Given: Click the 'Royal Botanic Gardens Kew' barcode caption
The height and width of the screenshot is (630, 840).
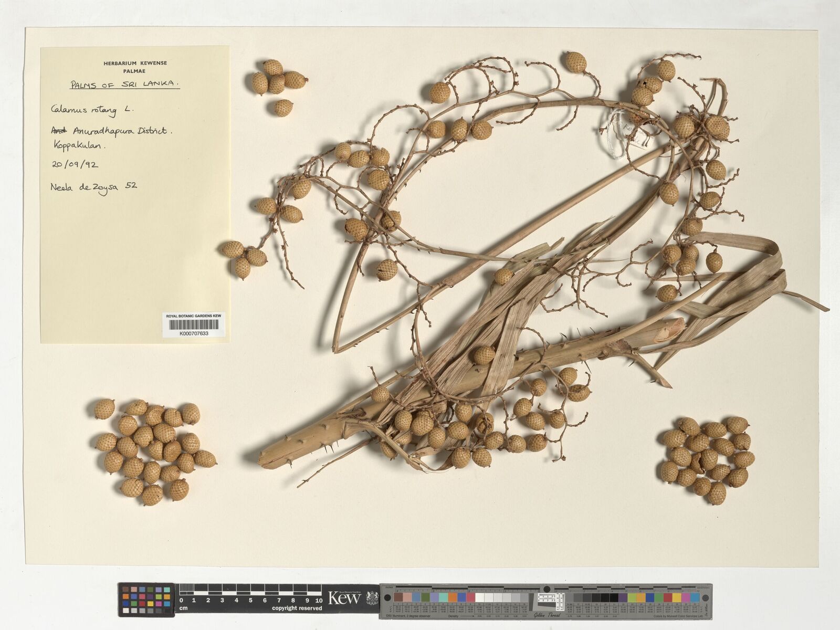Looking at the screenshot, I should coord(194,316).
